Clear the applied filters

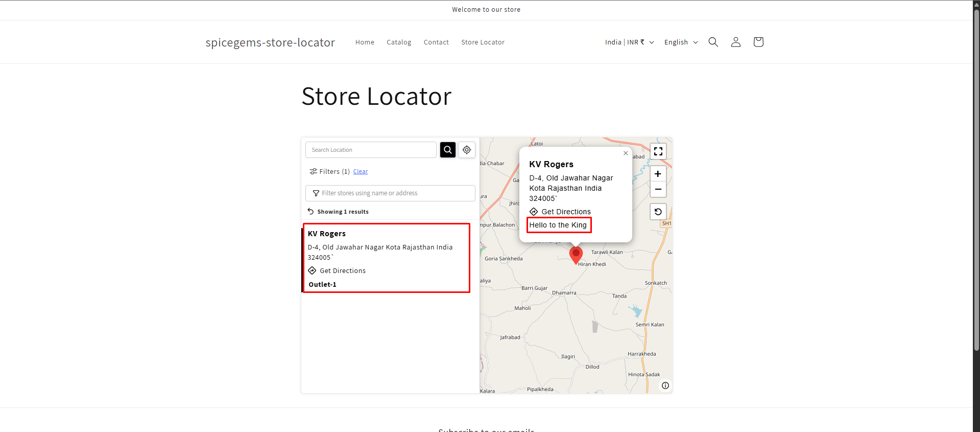(x=361, y=171)
